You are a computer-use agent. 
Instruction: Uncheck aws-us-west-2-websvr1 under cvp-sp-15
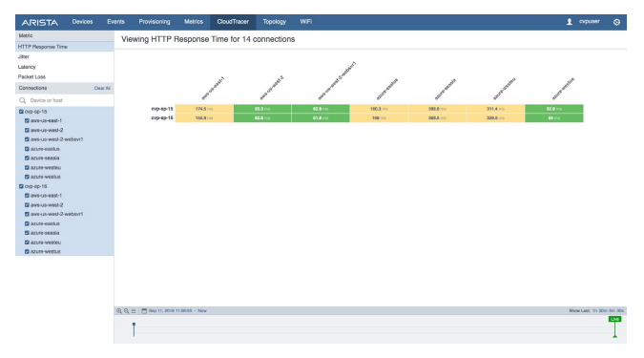(27, 139)
